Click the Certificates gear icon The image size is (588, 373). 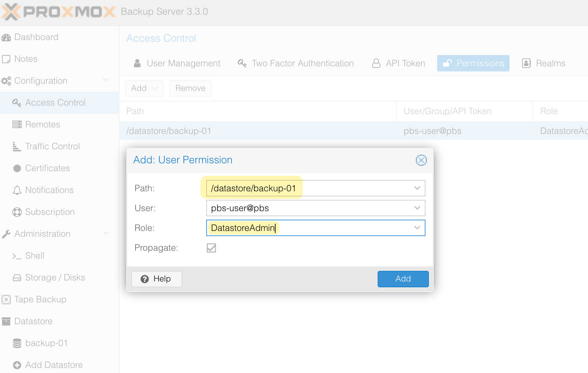click(17, 168)
